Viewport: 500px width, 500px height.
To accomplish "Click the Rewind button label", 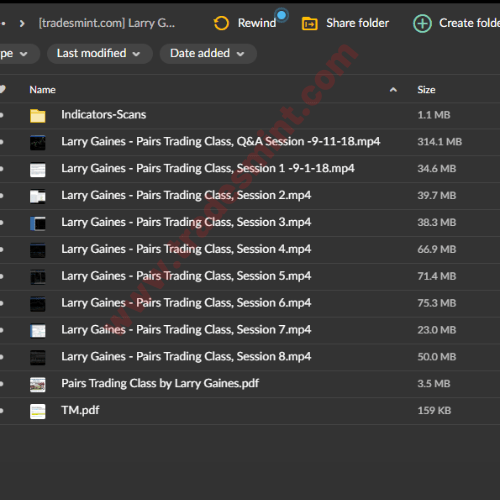I will 257,23.
